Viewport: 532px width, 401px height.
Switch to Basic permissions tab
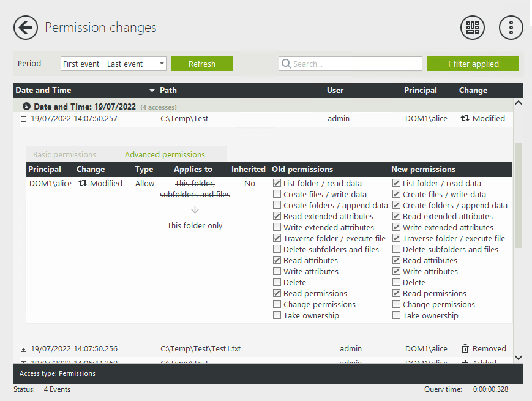64,154
